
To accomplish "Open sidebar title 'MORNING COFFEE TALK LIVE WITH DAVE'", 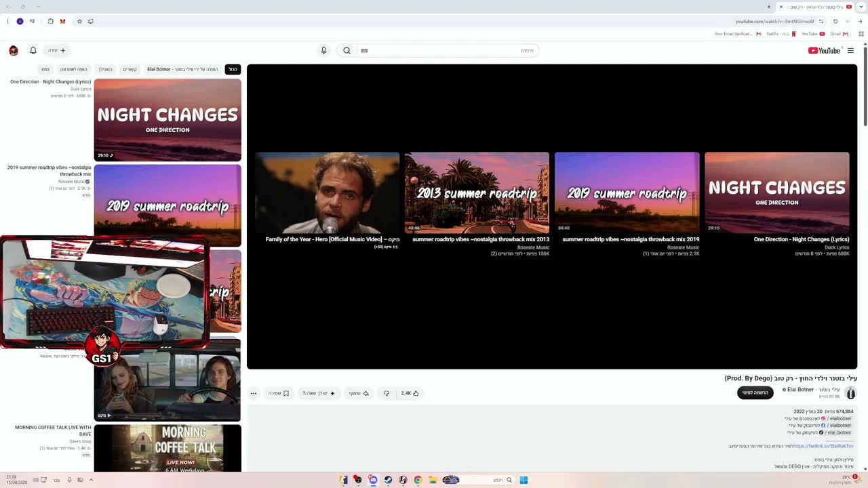I will [53, 430].
